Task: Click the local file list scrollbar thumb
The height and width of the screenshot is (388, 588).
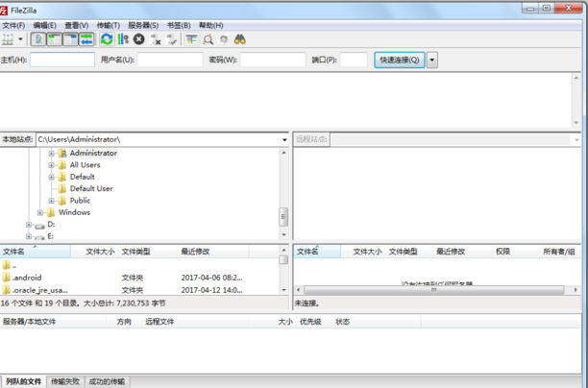Action: [283, 259]
